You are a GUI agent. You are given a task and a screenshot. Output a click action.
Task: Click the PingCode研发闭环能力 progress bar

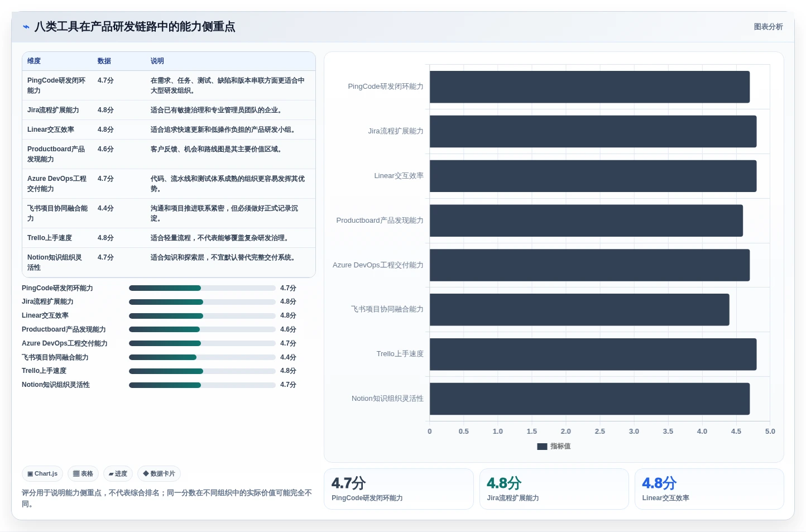click(x=202, y=288)
